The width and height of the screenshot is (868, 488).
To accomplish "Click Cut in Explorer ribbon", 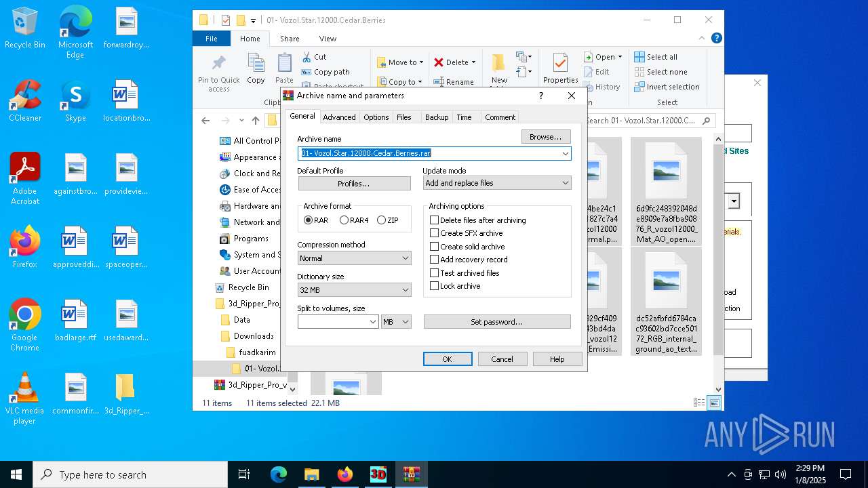I will coord(314,57).
